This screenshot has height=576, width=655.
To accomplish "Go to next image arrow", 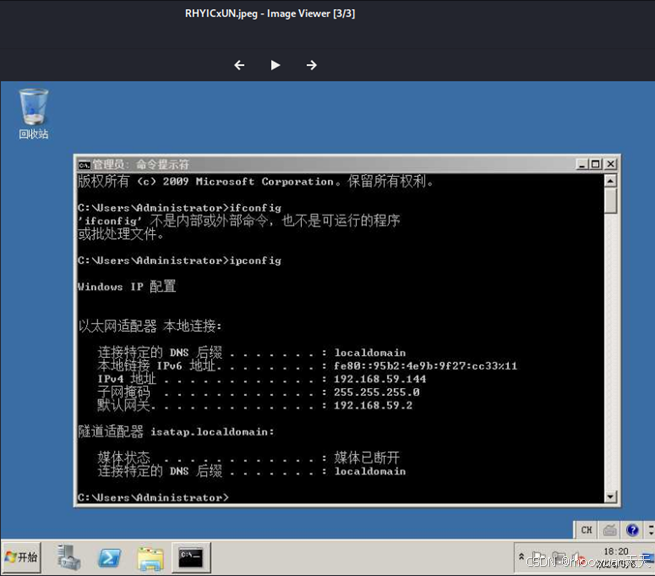I will pos(311,65).
